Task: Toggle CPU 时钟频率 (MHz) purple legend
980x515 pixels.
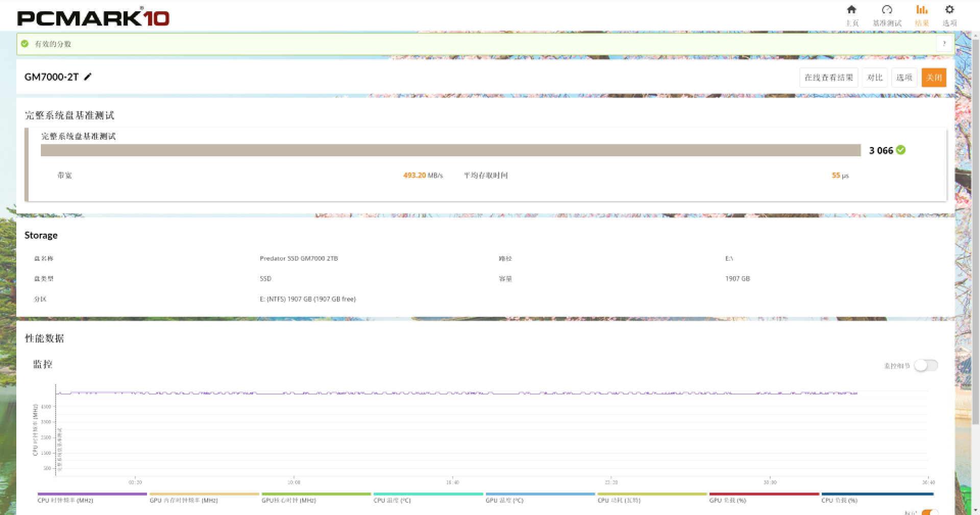Action: [92, 497]
